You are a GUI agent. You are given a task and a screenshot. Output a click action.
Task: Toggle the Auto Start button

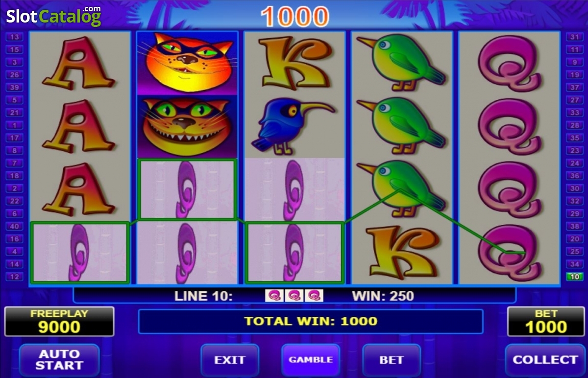tap(59, 360)
